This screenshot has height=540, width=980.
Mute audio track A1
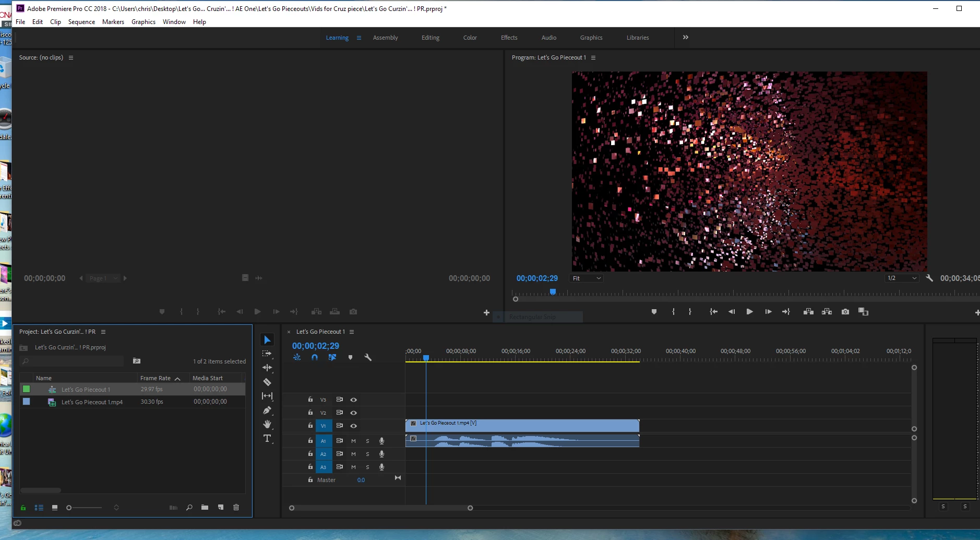(353, 441)
